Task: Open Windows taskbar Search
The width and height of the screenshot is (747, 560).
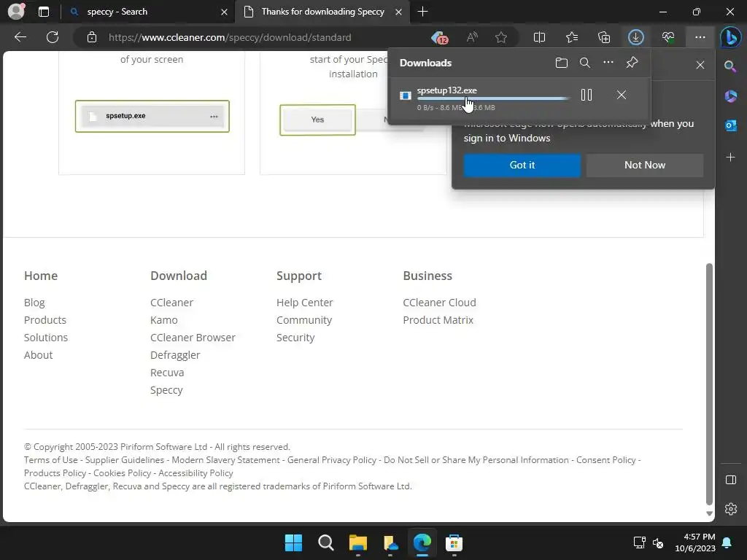Action: [x=326, y=542]
